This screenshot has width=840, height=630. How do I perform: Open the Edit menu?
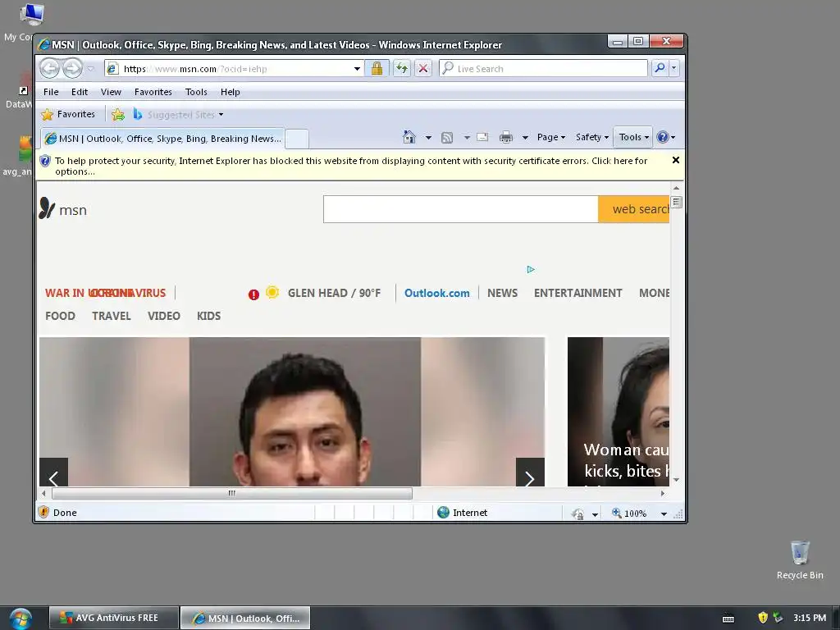tap(80, 92)
